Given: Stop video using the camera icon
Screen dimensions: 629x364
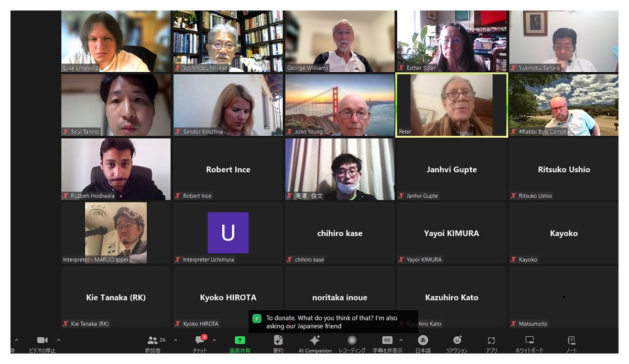Looking at the screenshot, I should pos(42,340).
